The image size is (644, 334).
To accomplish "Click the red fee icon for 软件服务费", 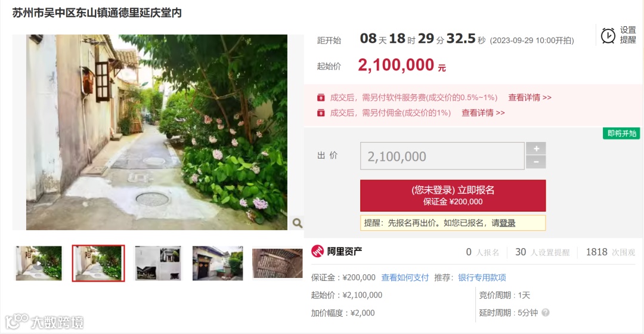I will (x=321, y=98).
